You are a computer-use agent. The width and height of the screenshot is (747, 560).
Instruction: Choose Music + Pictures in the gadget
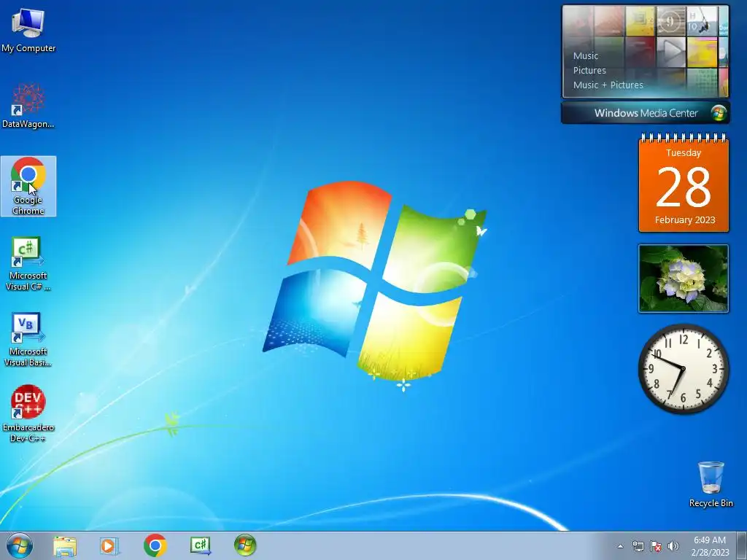click(x=608, y=85)
